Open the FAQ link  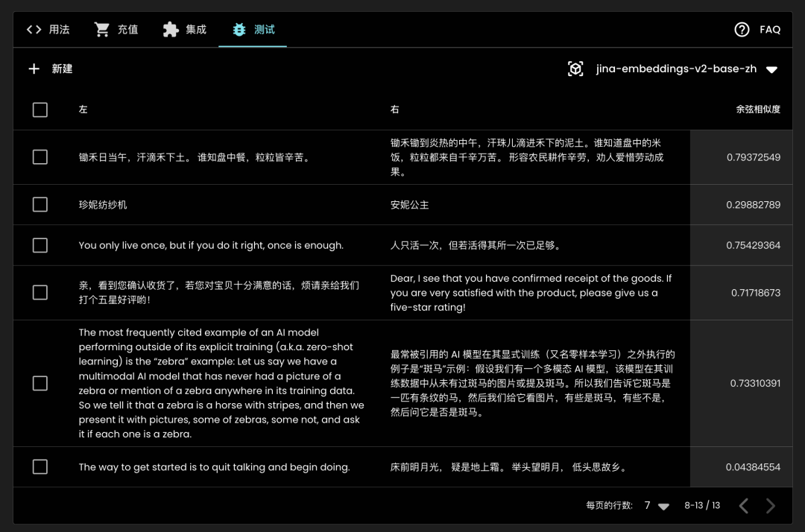pyautogui.click(x=769, y=29)
